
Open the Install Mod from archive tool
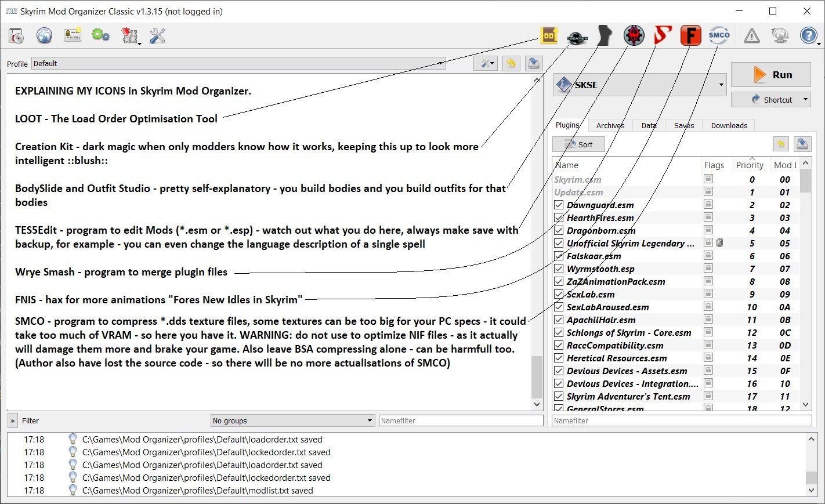(16, 36)
